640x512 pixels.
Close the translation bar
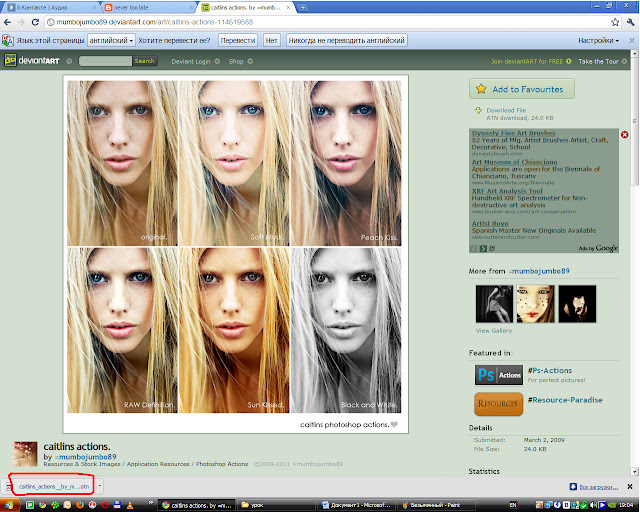pos(632,40)
